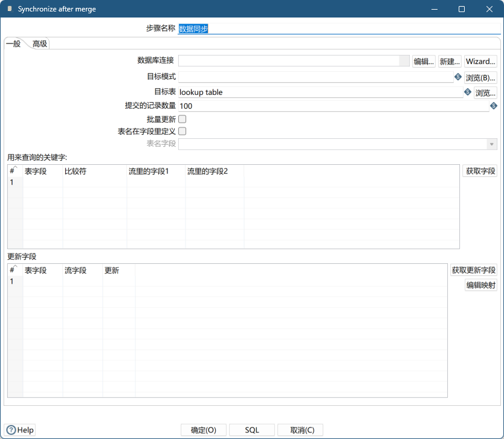Click 新建... to create a connection
The image size is (504, 439).
point(450,61)
